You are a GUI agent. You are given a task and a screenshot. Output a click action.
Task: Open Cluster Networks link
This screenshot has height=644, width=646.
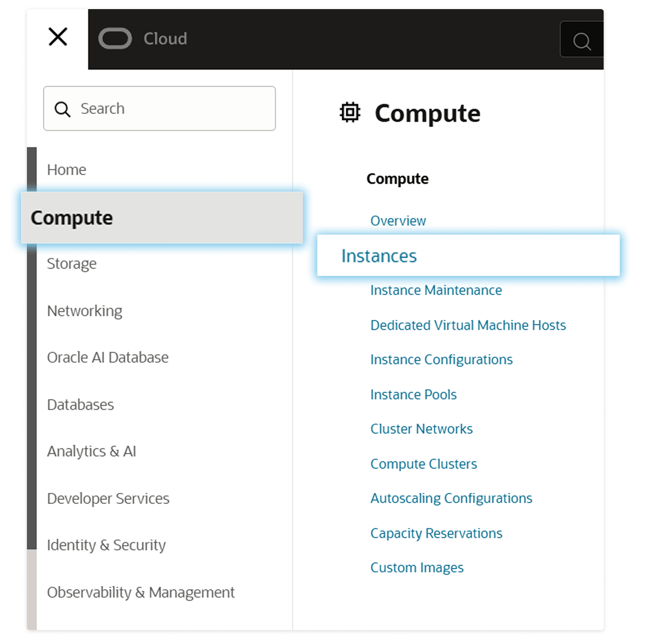tap(421, 429)
